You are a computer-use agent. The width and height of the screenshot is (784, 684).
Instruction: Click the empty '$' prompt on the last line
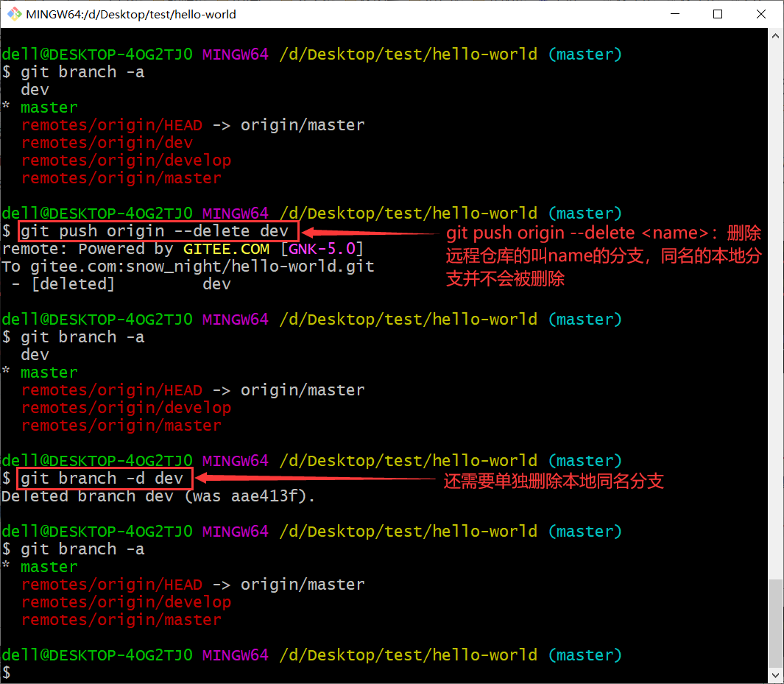tap(6, 672)
